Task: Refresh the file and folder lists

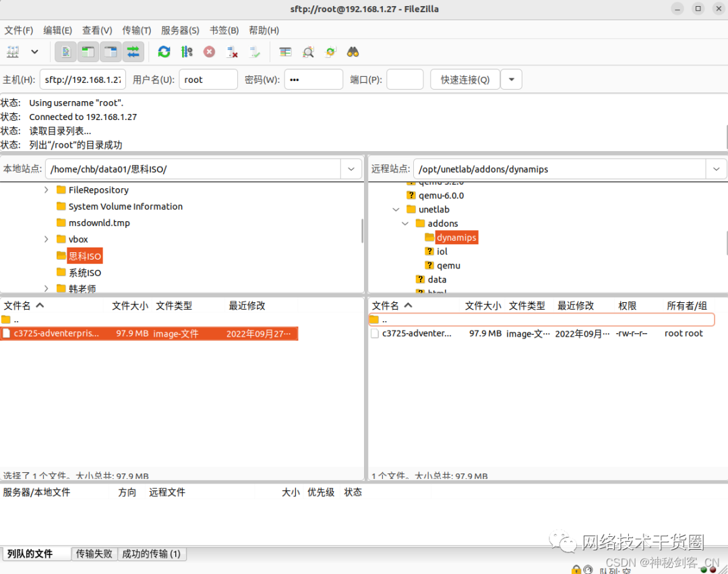Action: click(164, 52)
